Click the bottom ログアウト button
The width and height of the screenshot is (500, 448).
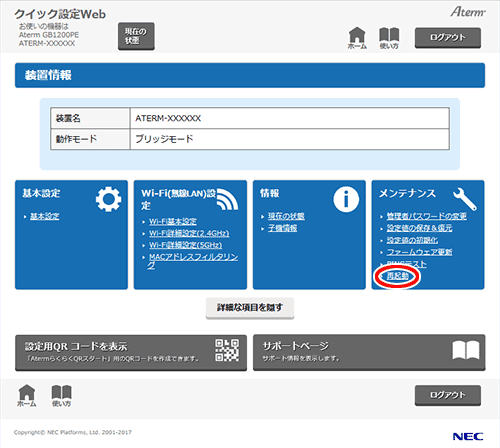[x=448, y=395]
